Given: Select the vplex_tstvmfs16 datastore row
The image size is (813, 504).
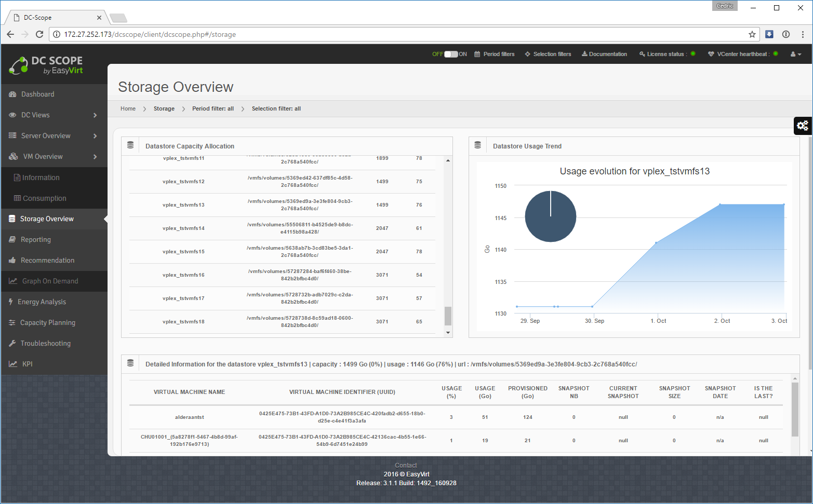Looking at the screenshot, I should pos(282,275).
